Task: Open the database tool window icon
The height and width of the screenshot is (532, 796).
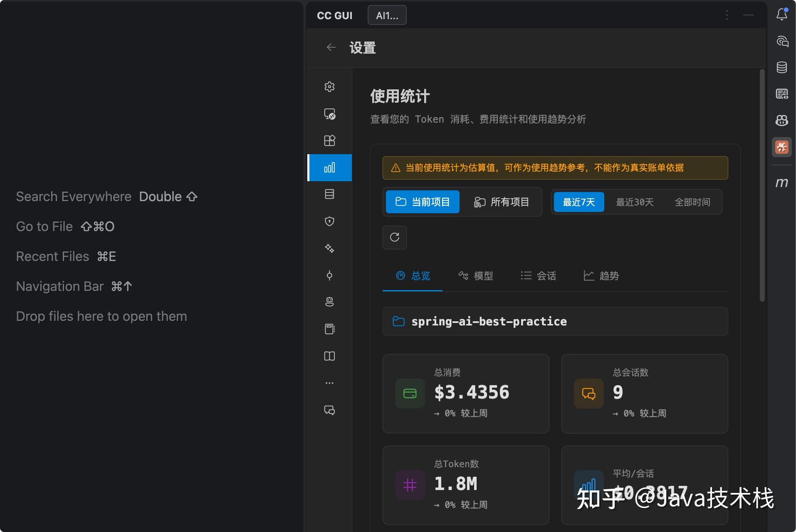Action: point(782,67)
